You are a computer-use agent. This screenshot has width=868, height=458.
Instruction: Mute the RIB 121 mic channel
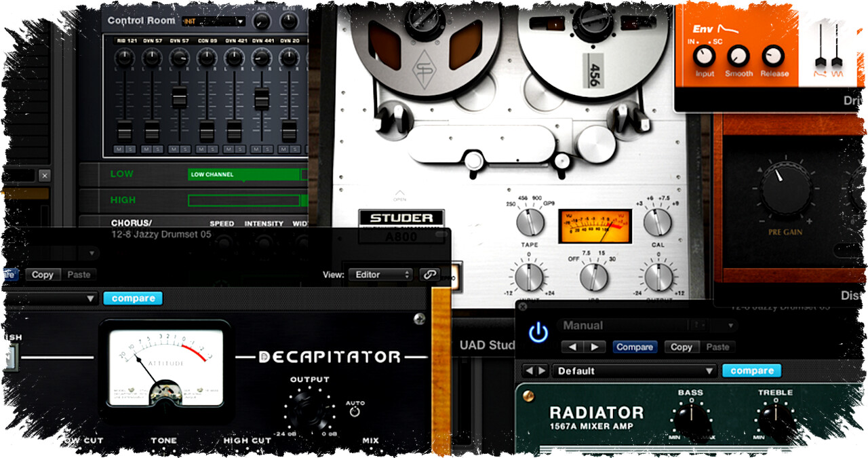(x=119, y=149)
